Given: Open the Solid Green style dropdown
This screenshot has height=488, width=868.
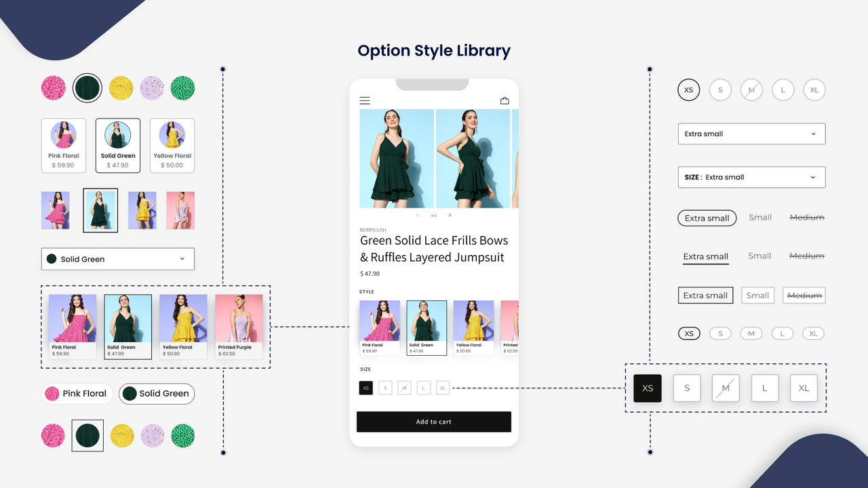Looking at the screenshot, I should click(117, 259).
